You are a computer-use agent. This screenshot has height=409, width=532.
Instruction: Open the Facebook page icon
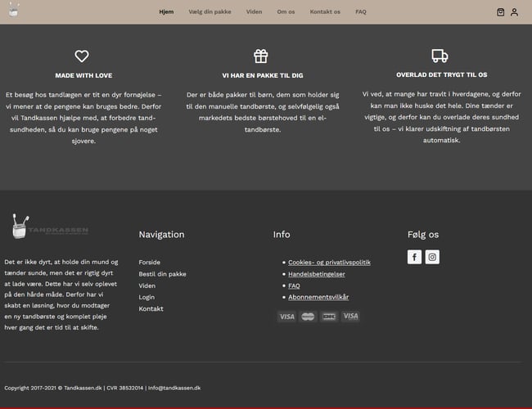414,257
